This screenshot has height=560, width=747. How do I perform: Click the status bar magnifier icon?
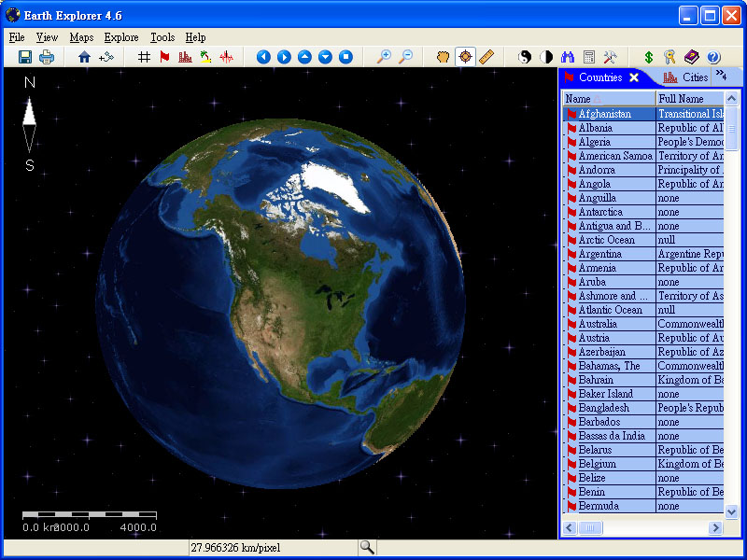[367, 548]
